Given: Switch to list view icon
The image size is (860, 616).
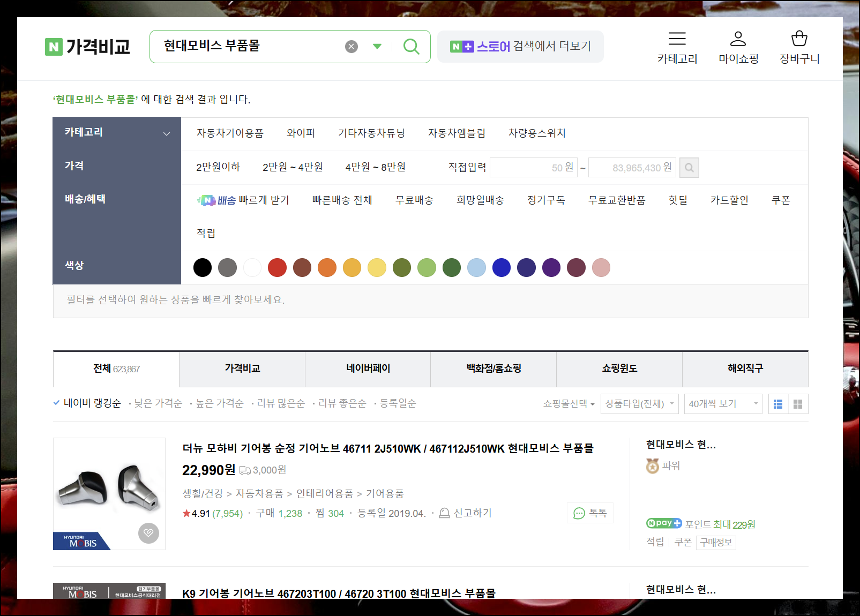Looking at the screenshot, I should [x=778, y=404].
